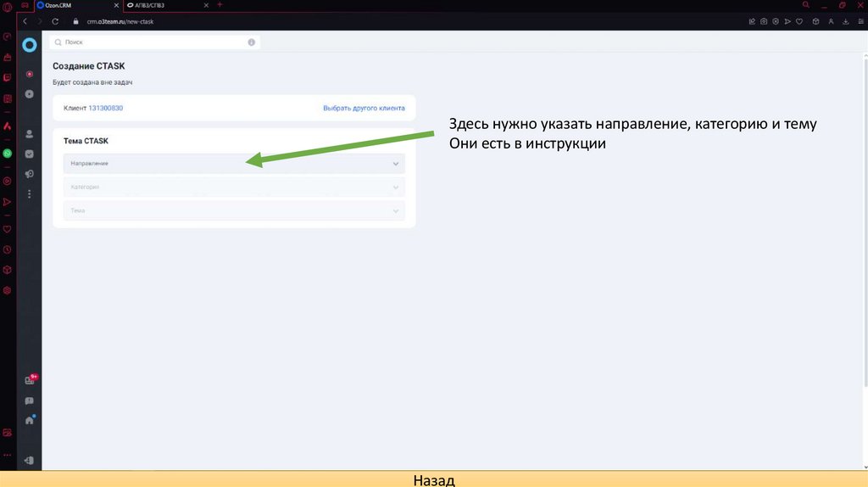The width and height of the screenshot is (868, 487).
Task: Open the home icon with blue dot
Action: click(30, 421)
